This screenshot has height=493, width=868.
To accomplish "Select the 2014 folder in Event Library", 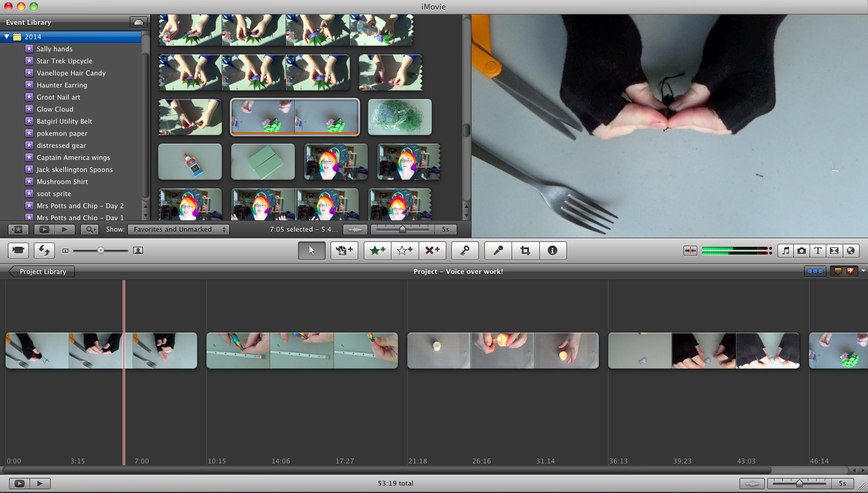I will [x=72, y=37].
